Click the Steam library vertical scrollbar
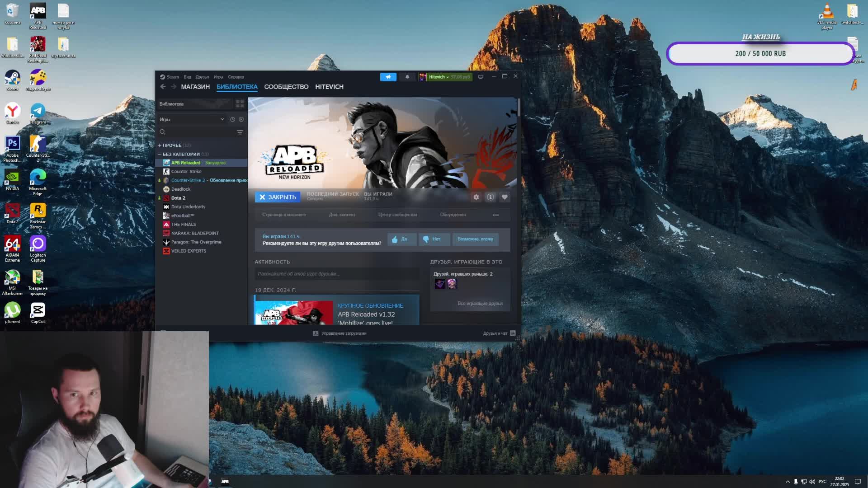The height and width of the screenshot is (488, 868). tap(519, 108)
